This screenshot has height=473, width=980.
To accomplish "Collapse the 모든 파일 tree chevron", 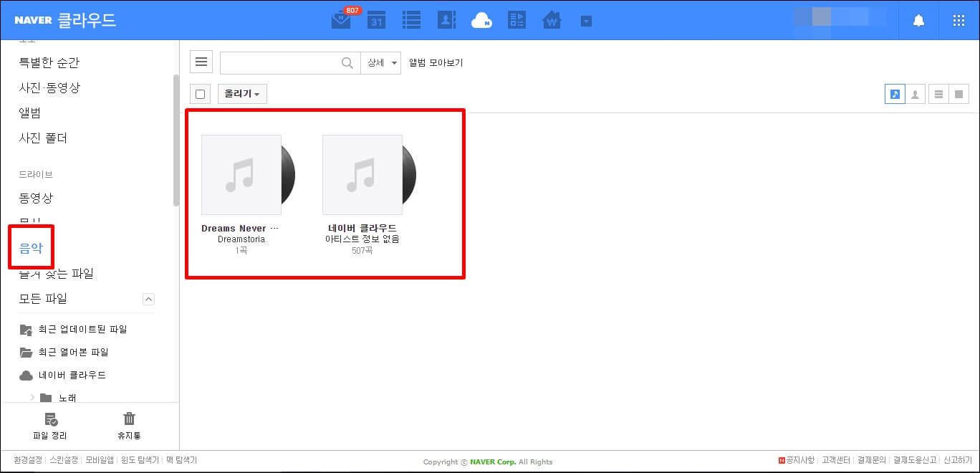I will pyautogui.click(x=148, y=299).
